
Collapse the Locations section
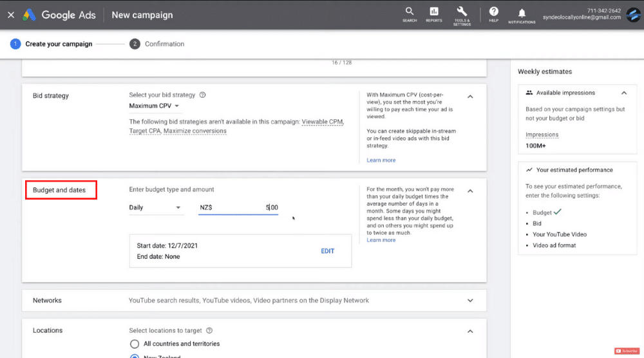[x=470, y=332]
